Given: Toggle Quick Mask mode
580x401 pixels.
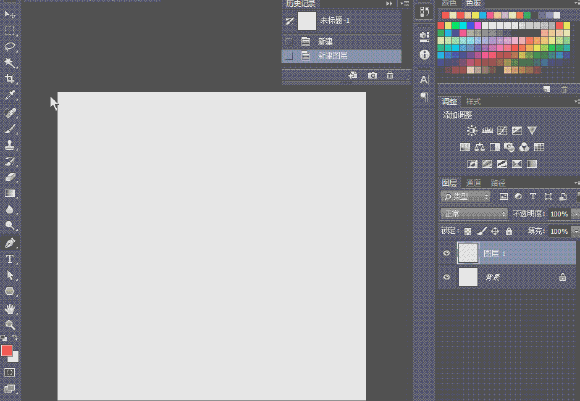Looking at the screenshot, I should 10,372.
